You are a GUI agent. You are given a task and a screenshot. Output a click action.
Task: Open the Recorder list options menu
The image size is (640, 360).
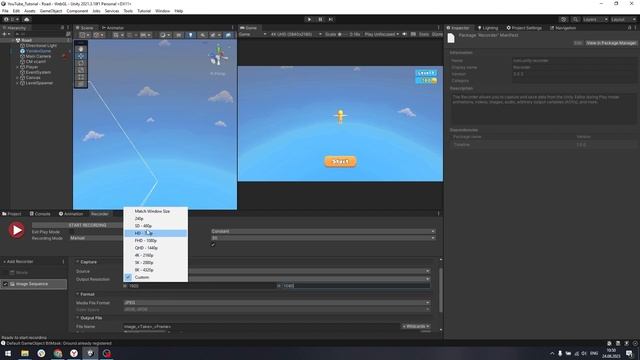63,262
